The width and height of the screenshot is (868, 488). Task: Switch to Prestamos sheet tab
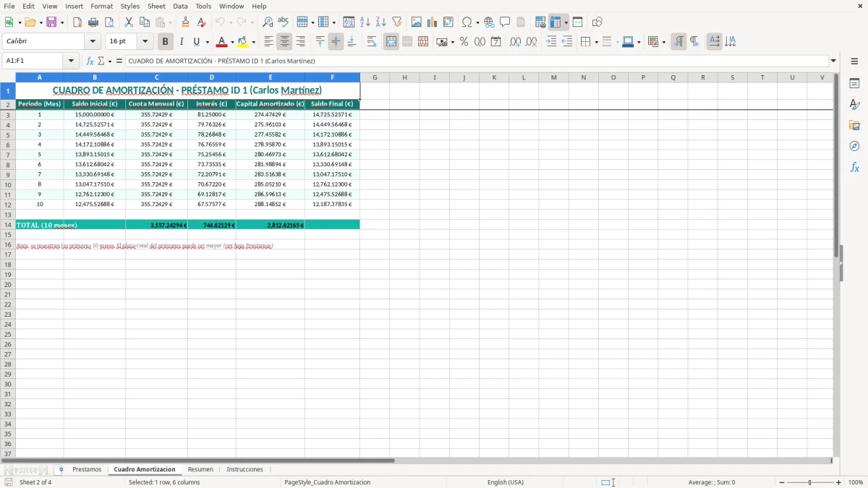tap(87, 469)
